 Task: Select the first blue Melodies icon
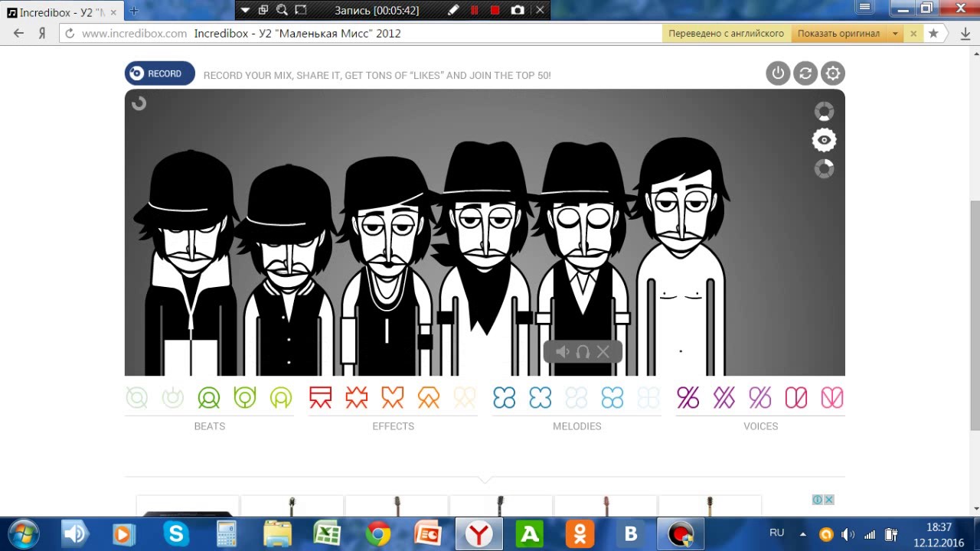point(505,398)
